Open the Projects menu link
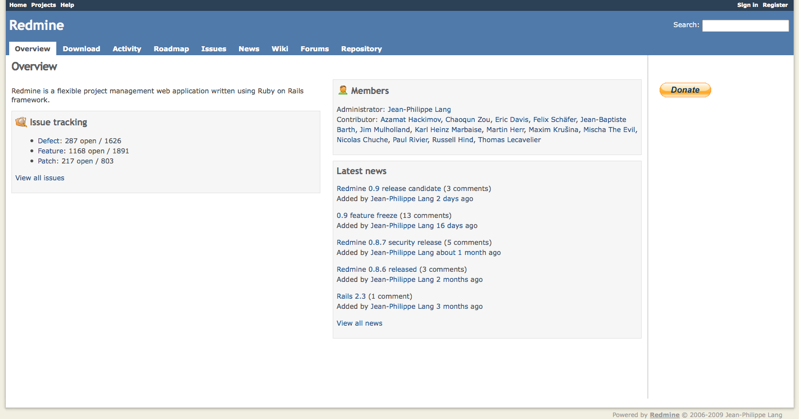The image size is (799, 419). coord(43,5)
